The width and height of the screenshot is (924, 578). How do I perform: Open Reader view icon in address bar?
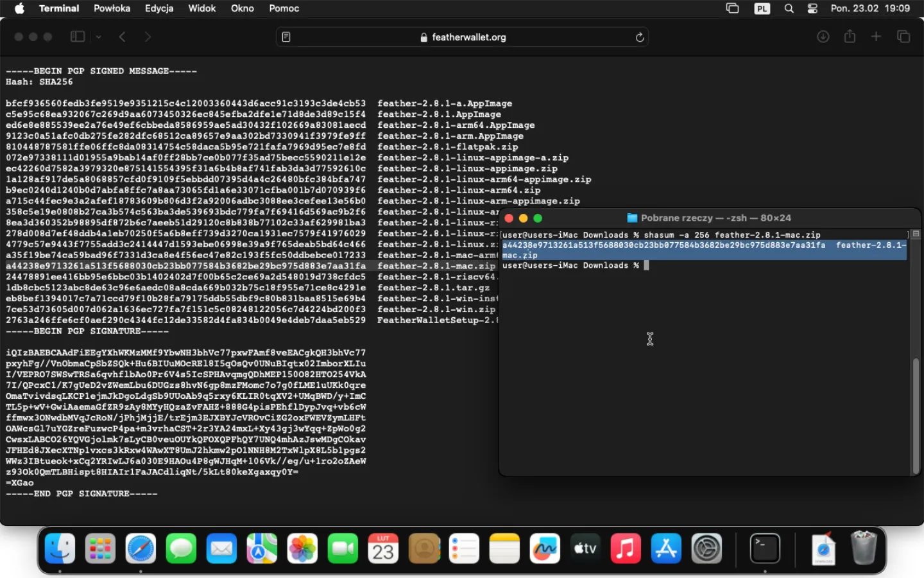coord(286,37)
